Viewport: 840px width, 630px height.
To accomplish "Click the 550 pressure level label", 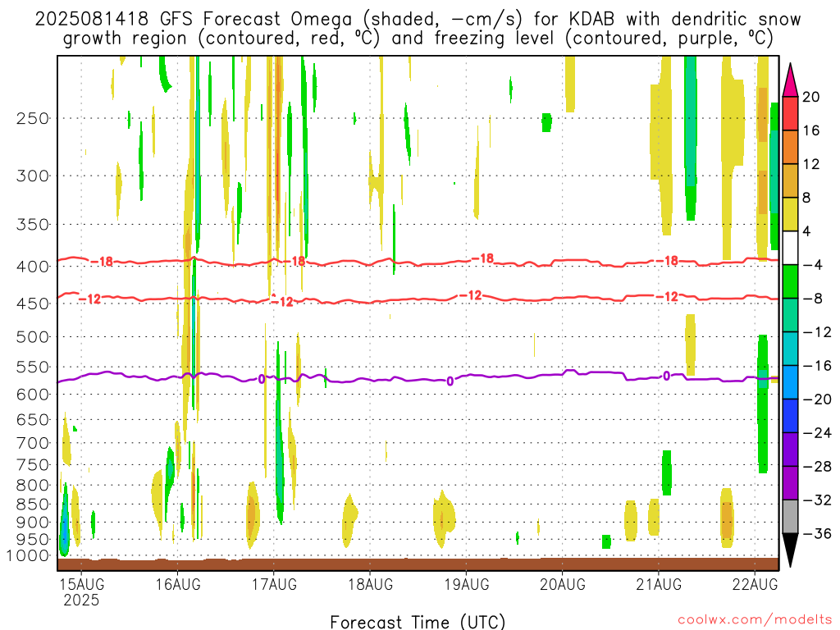I will point(33,367).
